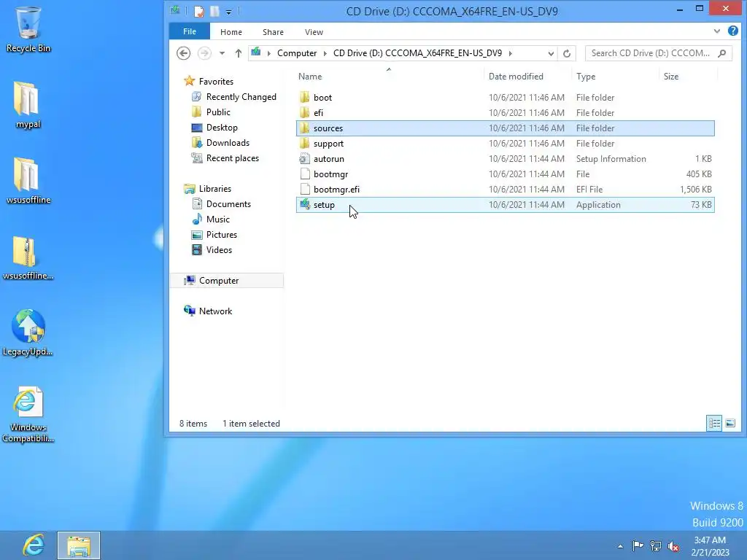Select the efi folder
Image resolution: width=747 pixels, height=560 pixels.
coord(505,113)
